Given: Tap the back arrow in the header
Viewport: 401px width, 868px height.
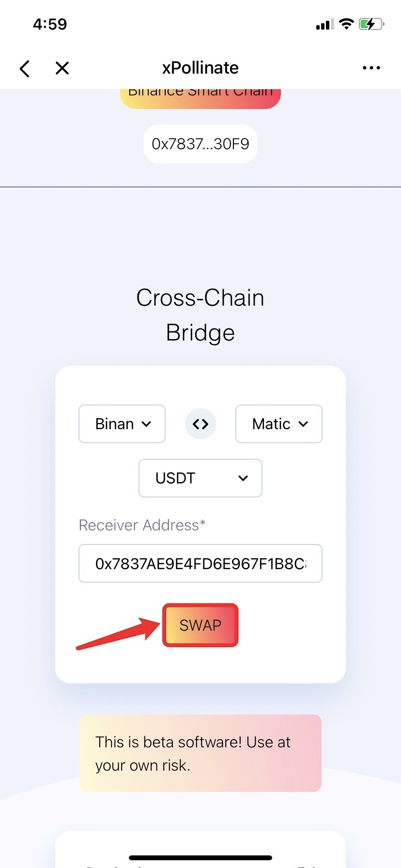Looking at the screenshot, I should coord(25,68).
